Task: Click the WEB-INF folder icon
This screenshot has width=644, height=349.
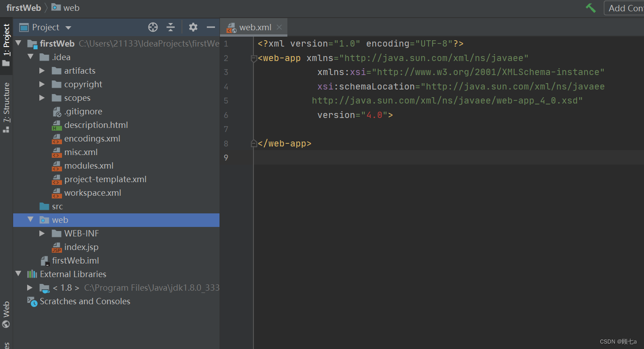Action: [57, 233]
